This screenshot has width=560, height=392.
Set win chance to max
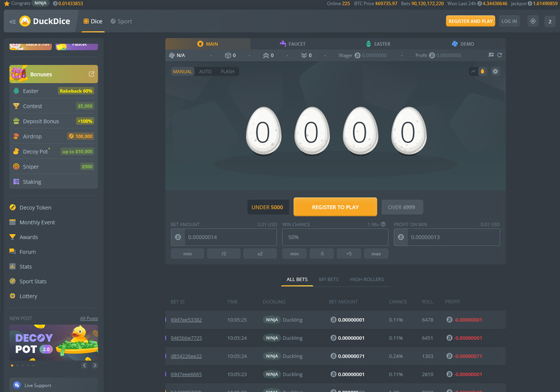click(376, 254)
